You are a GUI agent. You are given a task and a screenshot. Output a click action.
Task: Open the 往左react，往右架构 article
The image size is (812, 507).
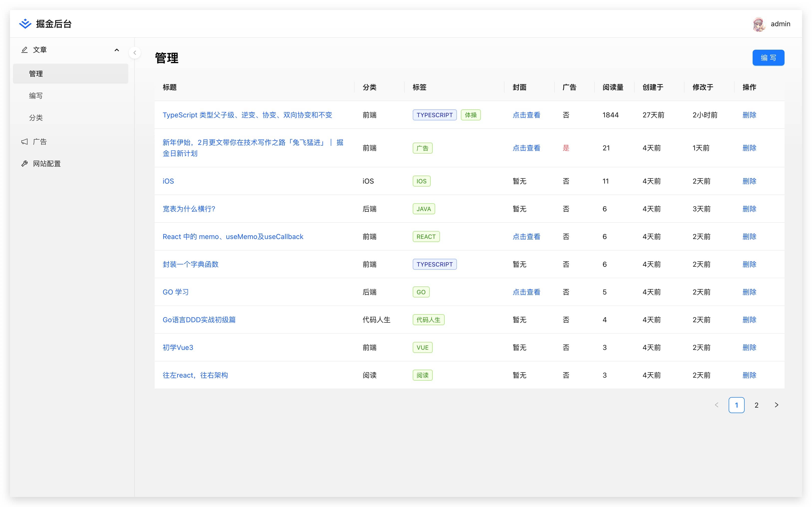click(195, 375)
